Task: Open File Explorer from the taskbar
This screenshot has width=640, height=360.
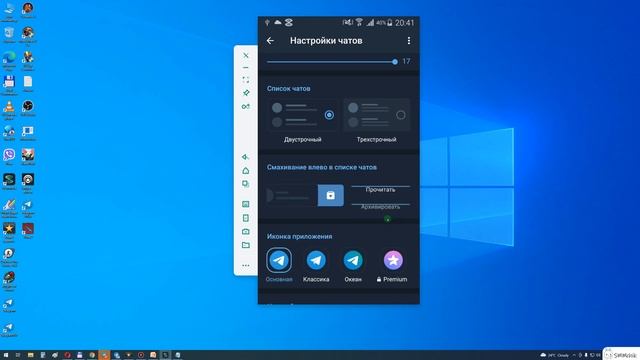Action: point(31,355)
